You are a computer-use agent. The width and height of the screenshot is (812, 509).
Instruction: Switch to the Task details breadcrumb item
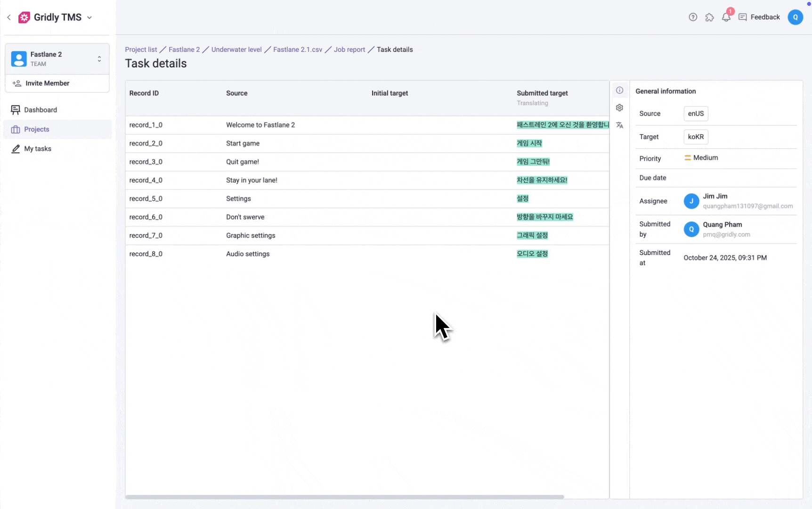[395, 49]
